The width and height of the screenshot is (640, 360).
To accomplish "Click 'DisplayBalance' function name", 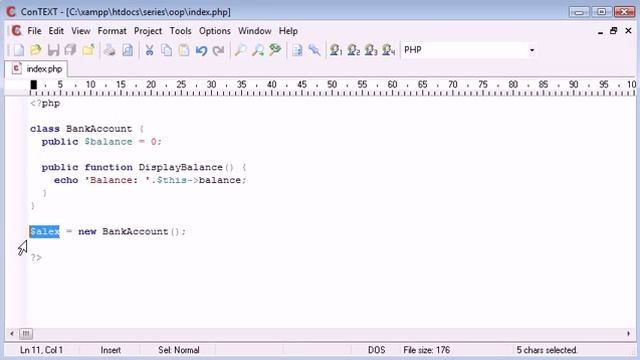I will coord(180,167).
